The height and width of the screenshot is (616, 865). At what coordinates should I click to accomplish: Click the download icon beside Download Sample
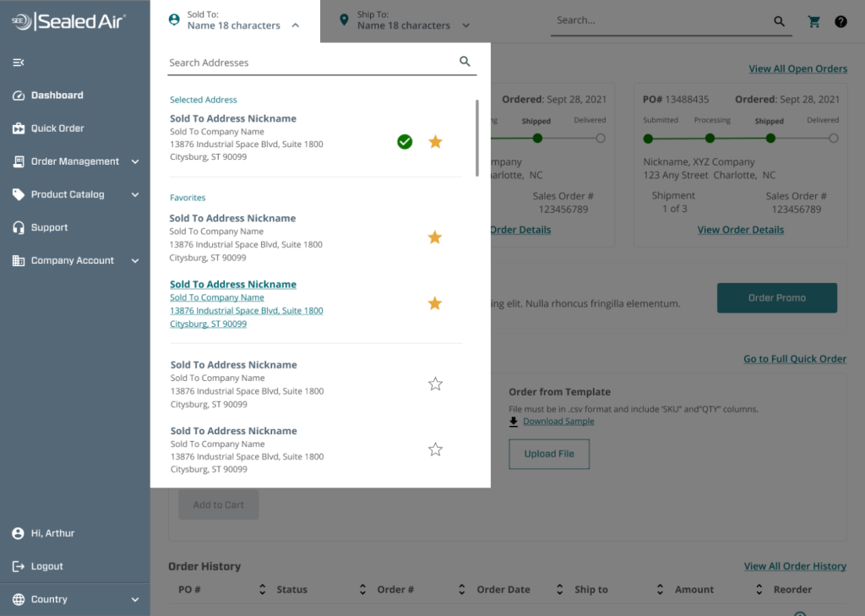[x=514, y=421]
